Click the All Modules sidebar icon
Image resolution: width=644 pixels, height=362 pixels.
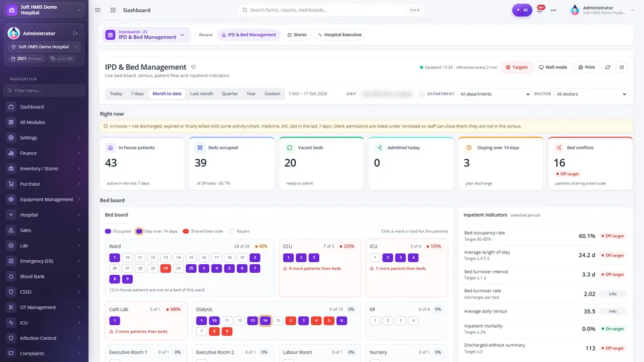pyautogui.click(x=11, y=122)
